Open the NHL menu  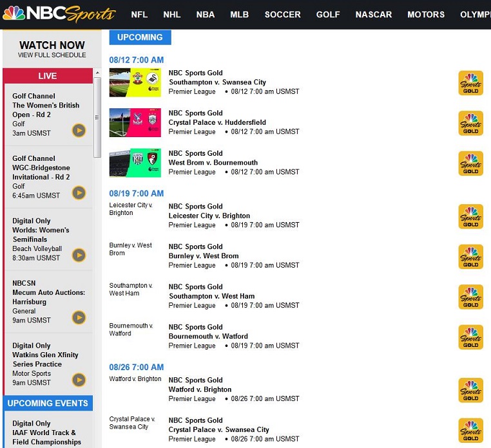172,14
